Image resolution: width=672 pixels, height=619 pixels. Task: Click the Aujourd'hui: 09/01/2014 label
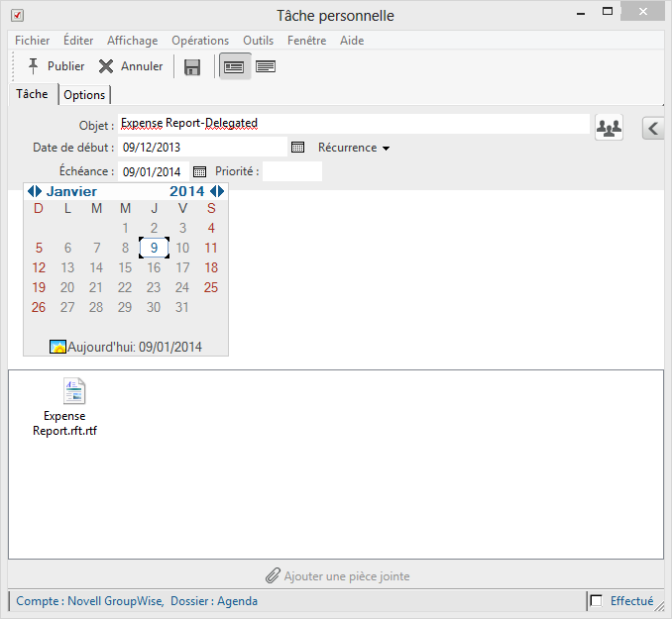point(135,347)
